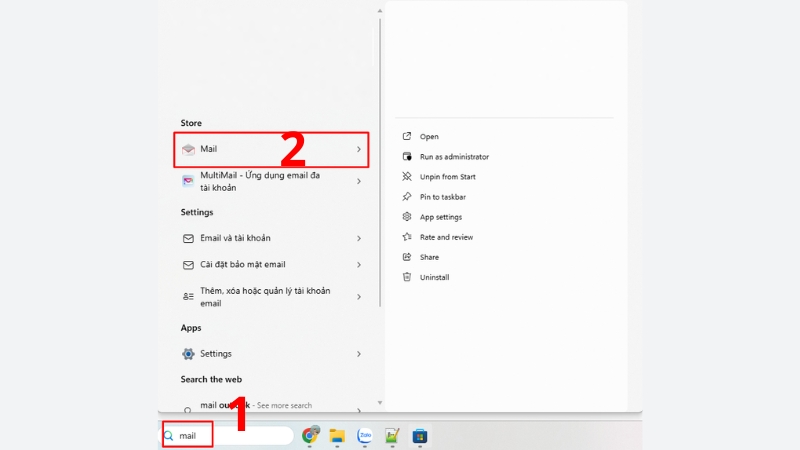
Task: Select Open in the Mail actions list
Action: [x=429, y=137]
